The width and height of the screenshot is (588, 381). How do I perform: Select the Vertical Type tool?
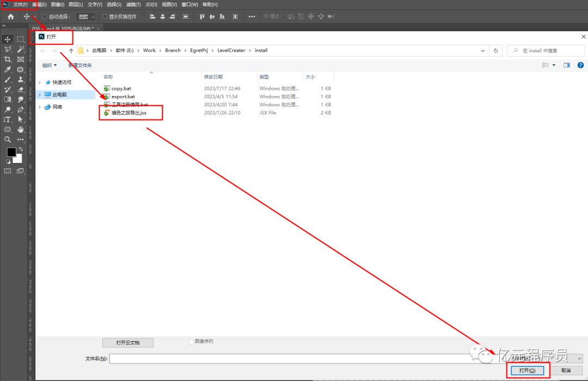pyautogui.click(x=8, y=119)
